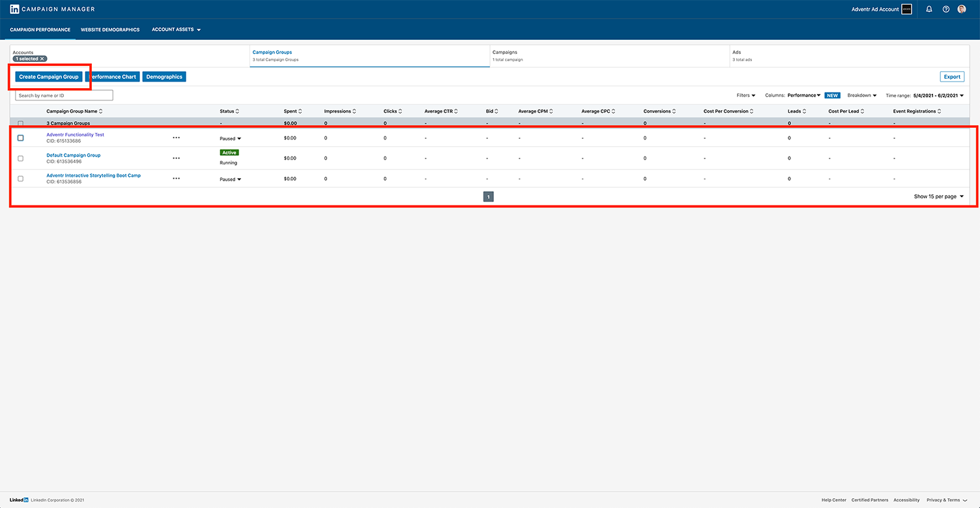Sort by the Cost Per Lead column
Viewport: 980px width, 508px height.
tap(846, 112)
